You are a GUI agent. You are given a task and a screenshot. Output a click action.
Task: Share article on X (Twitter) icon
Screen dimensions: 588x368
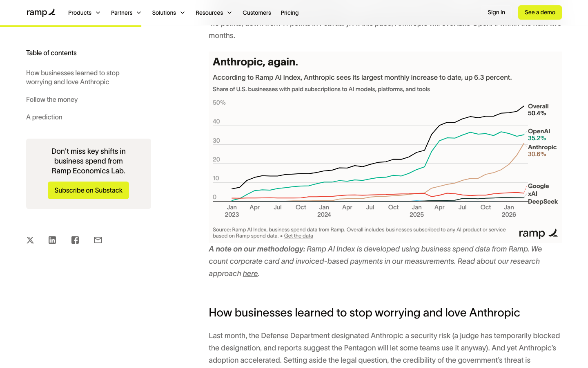tap(30, 240)
